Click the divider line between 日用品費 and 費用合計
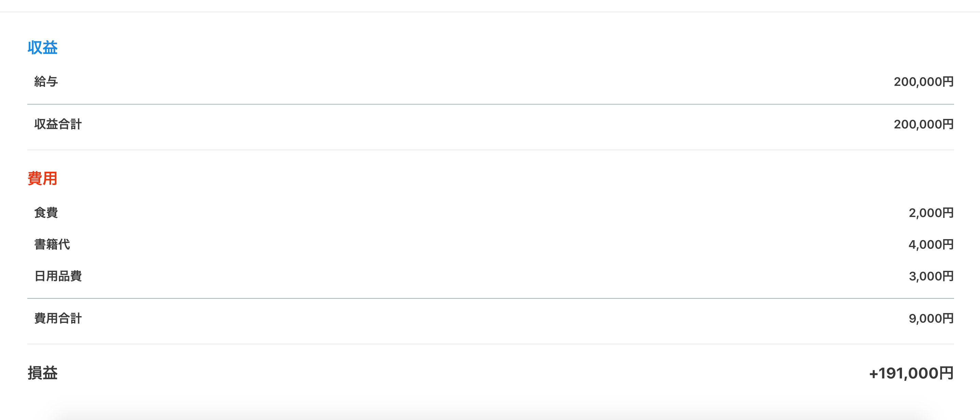The height and width of the screenshot is (420, 980). pos(490,298)
